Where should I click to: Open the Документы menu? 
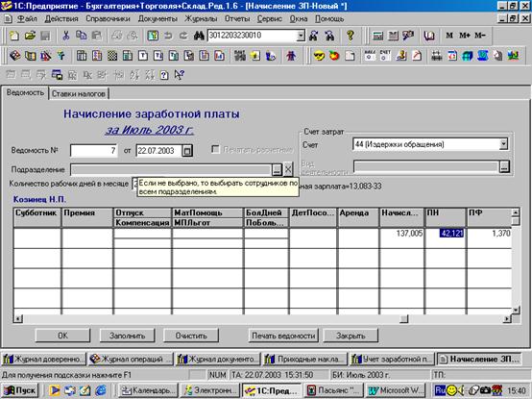tap(157, 19)
